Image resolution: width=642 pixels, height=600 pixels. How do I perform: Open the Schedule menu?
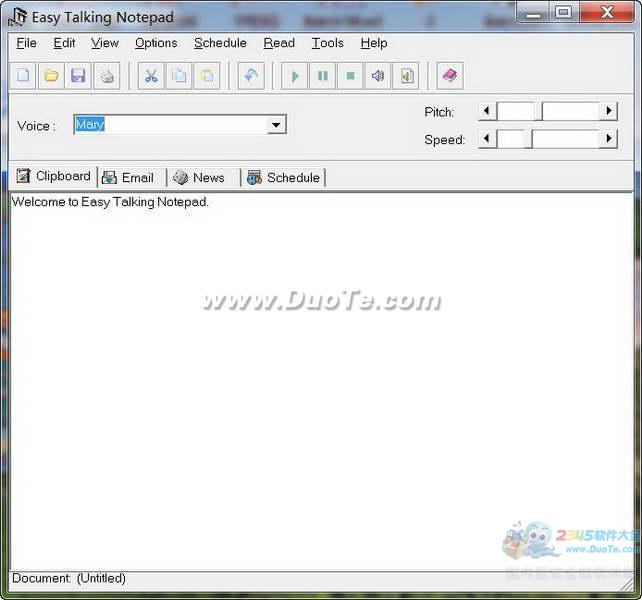coord(220,43)
